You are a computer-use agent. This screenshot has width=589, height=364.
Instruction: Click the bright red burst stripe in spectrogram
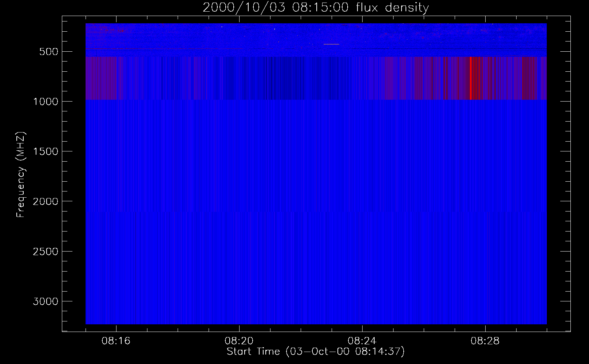tap(471, 78)
